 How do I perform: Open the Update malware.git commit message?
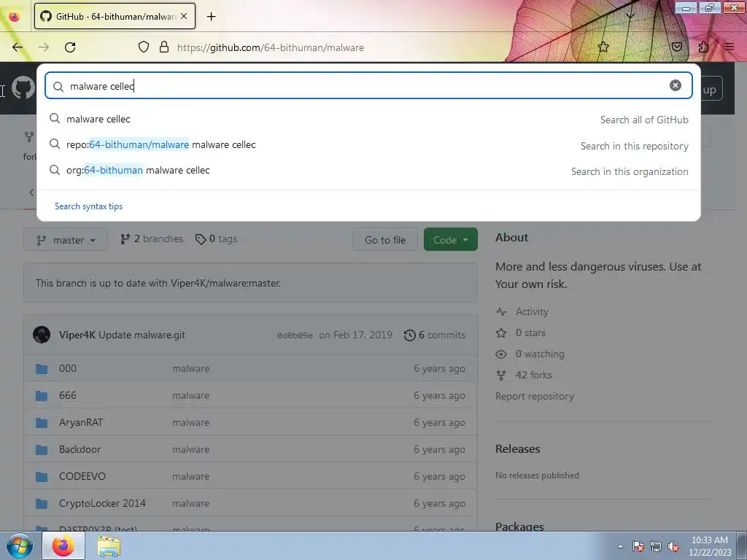142,335
